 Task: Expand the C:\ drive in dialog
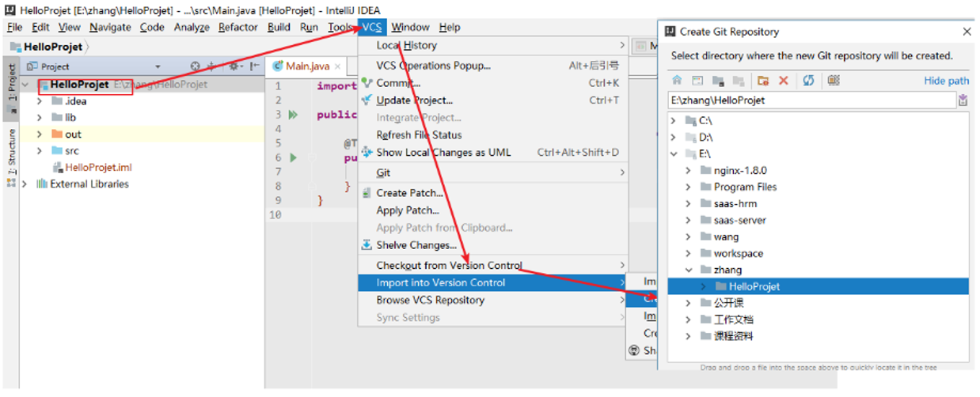674,121
